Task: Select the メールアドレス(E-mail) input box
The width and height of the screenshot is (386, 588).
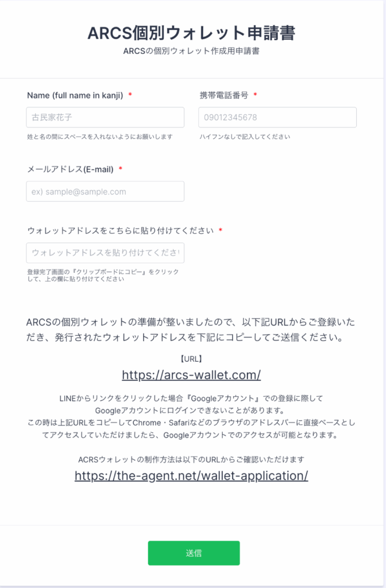Action: [105, 191]
